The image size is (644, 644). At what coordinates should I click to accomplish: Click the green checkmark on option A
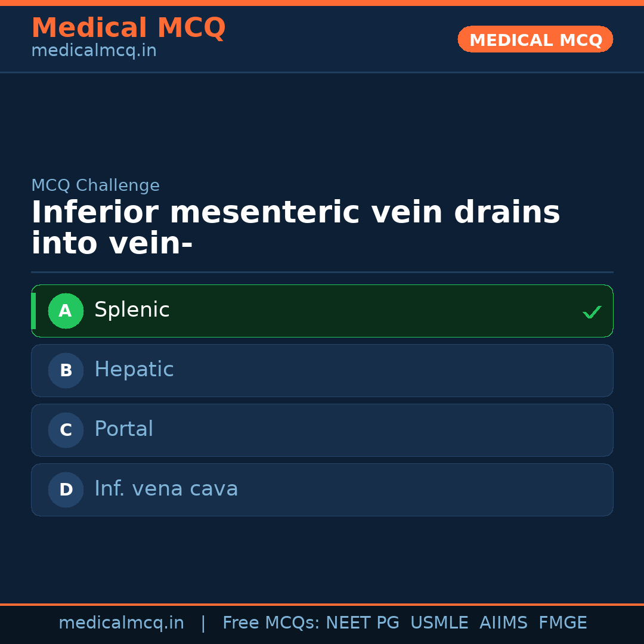pos(592,311)
